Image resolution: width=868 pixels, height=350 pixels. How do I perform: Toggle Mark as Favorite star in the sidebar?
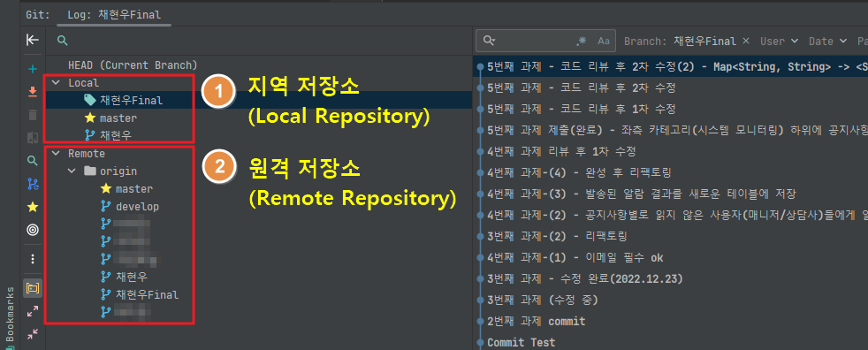click(33, 207)
